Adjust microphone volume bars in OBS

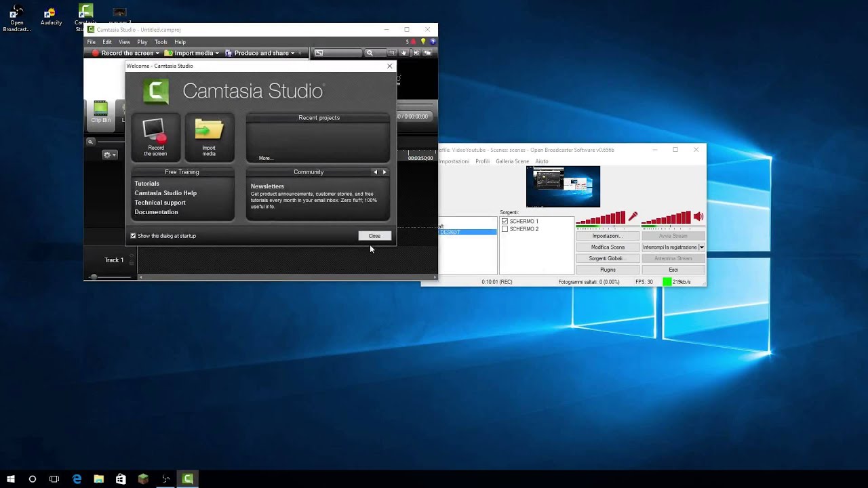click(x=601, y=218)
